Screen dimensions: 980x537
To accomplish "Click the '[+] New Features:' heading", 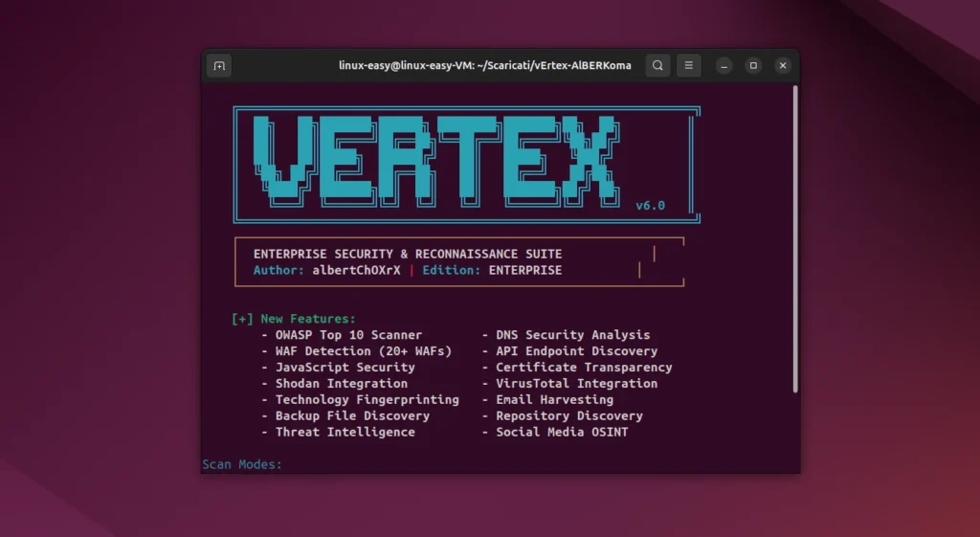I will (x=293, y=319).
